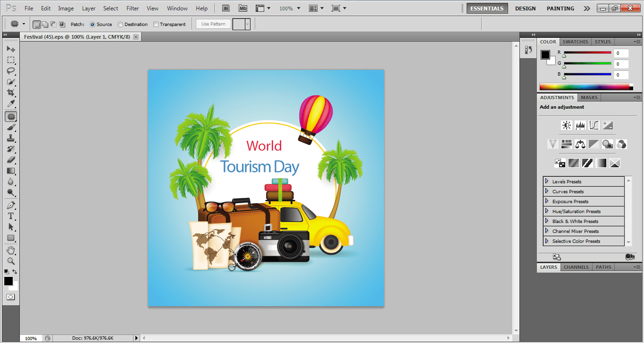
Task: Select the Zoom tool in toolbox
Action: pyautogui.click(x=10, y=261)
